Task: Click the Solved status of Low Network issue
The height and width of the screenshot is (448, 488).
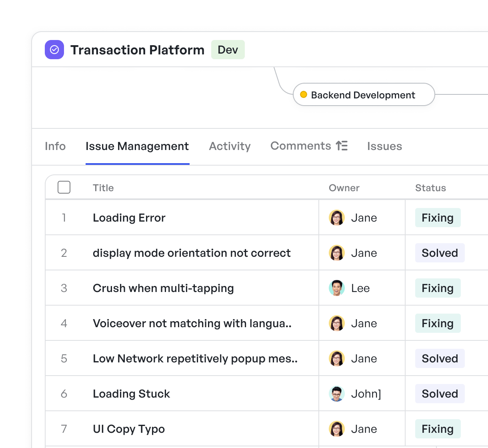Action: click(440, 358)
